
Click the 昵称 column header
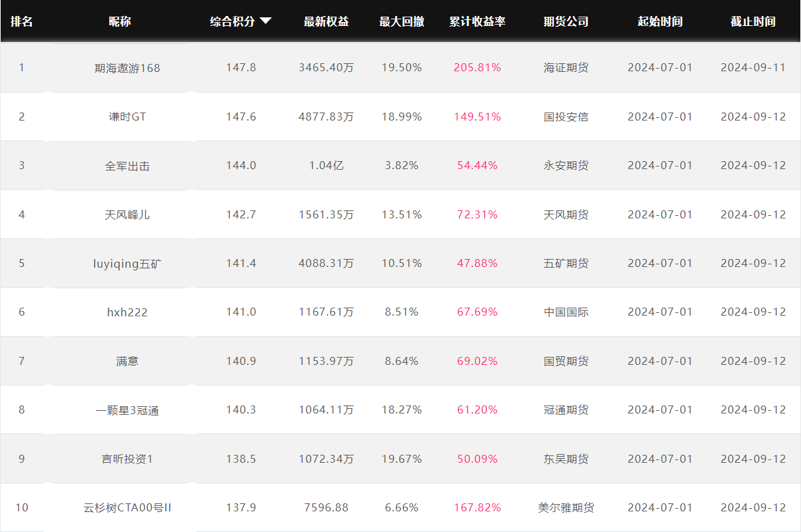[120, 21]
